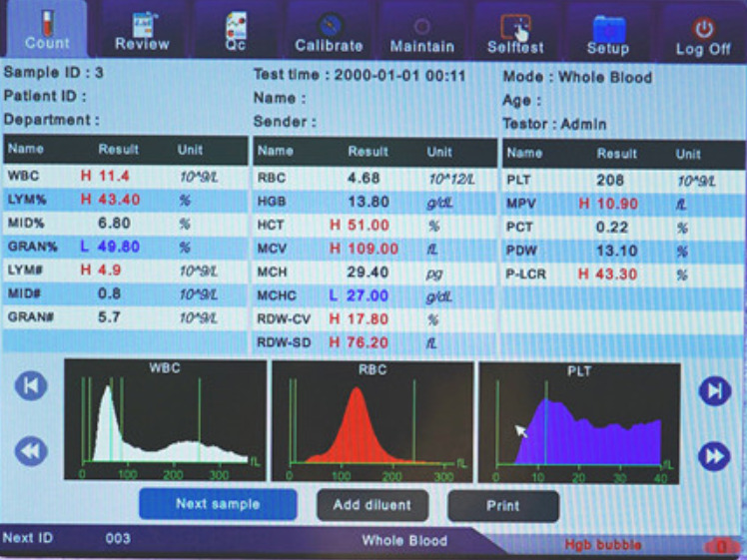Image resolution: width=747 pixels, height=560 pixels.
Task: Open the Count tab with blood tube icon
Action: (x=47, y=30)
